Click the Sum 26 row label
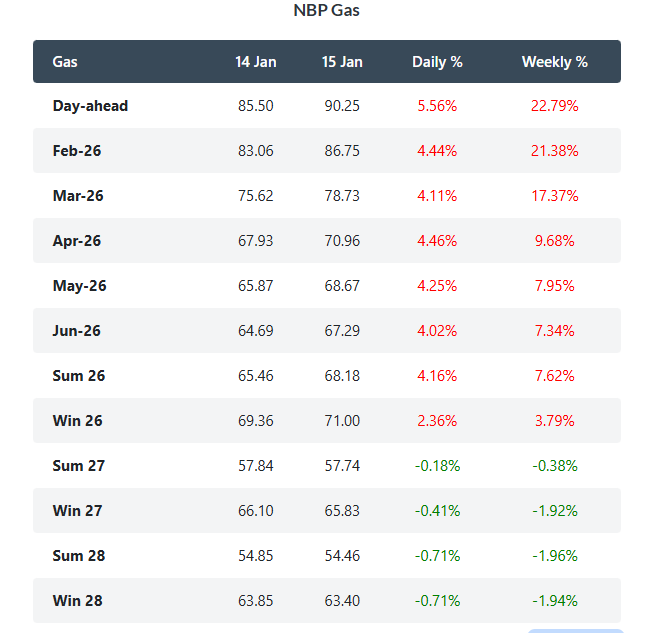The width and height of the screenshot is (652, 633). tap(79, 376)
